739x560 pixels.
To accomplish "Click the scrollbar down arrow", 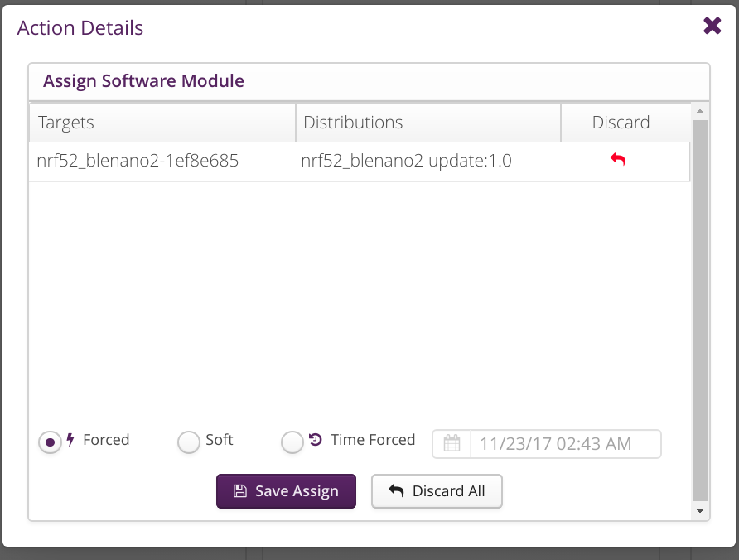I will (700, 510).
